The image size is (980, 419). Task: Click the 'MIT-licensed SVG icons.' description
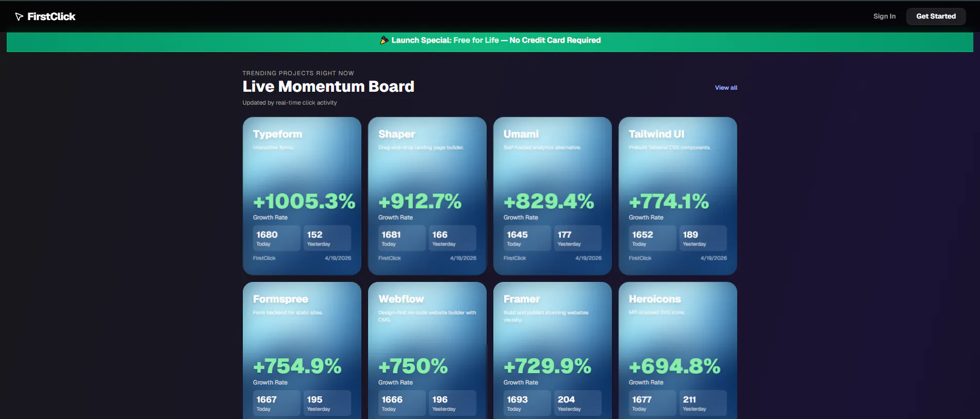tap(657, 312)
